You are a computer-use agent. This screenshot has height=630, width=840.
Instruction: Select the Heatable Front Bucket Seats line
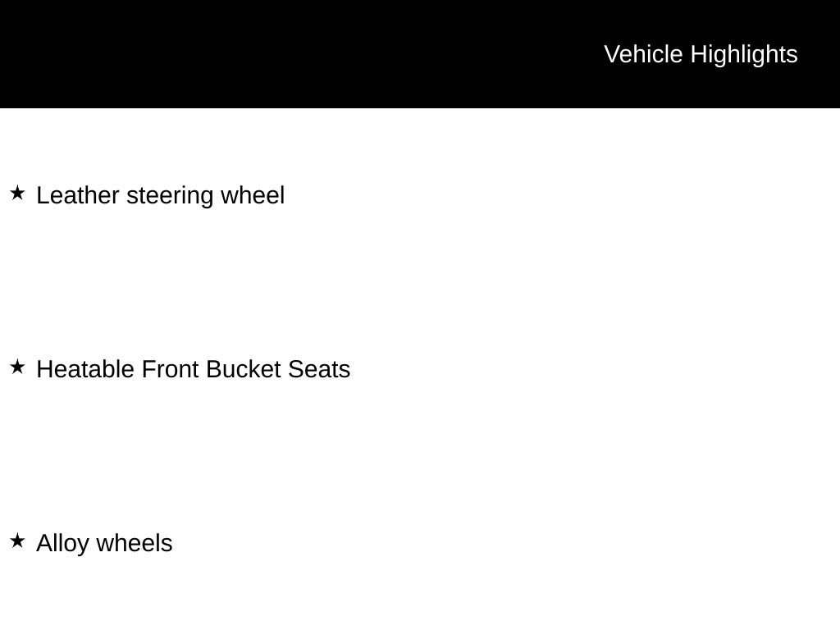click(x=194, y=370)
